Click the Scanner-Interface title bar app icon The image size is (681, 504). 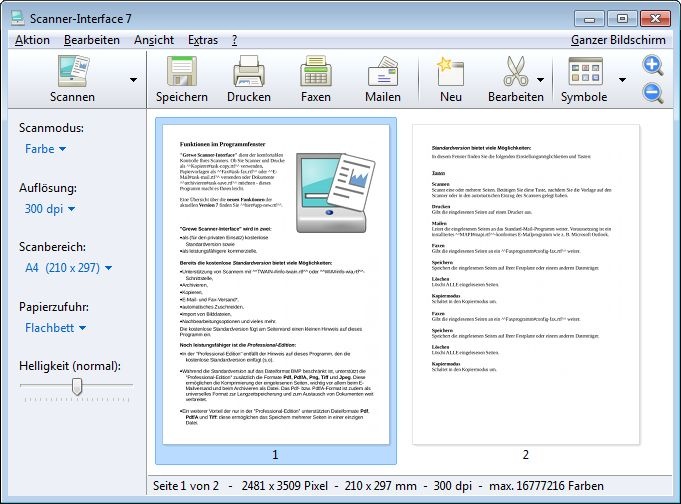17,18
